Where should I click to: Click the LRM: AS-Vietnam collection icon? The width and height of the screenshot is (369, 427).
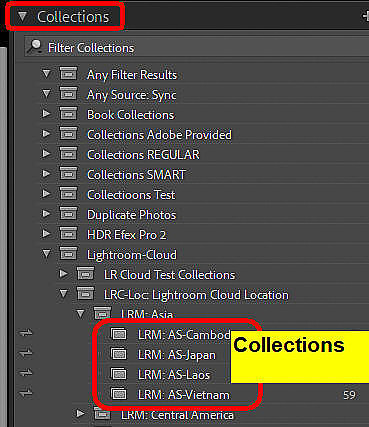pyautogui.click(x=119, y=394)
